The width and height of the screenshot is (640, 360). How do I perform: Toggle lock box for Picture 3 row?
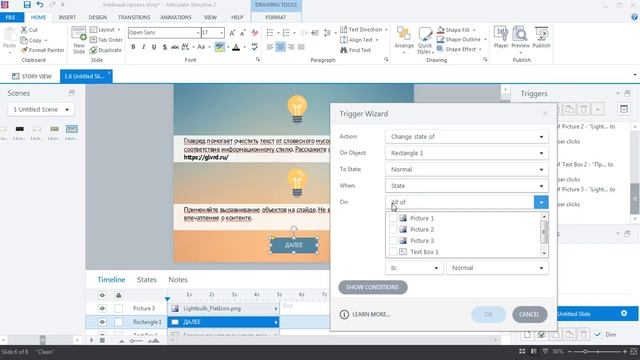pyautogui.click(x=118, y=308)
